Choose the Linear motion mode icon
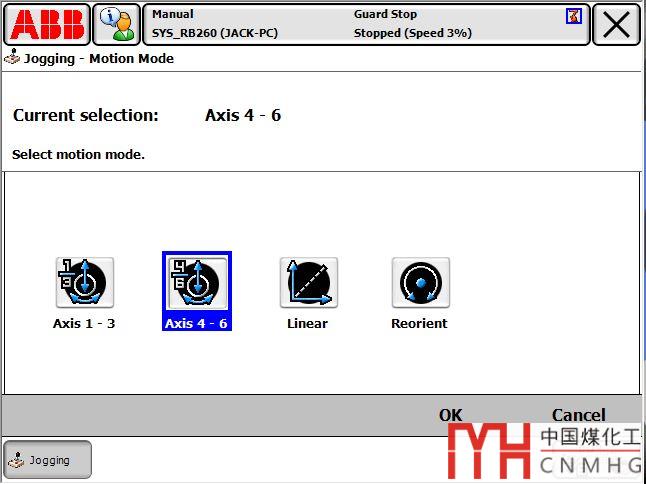This screenshot has width=646, height=484. pos(309,283)
